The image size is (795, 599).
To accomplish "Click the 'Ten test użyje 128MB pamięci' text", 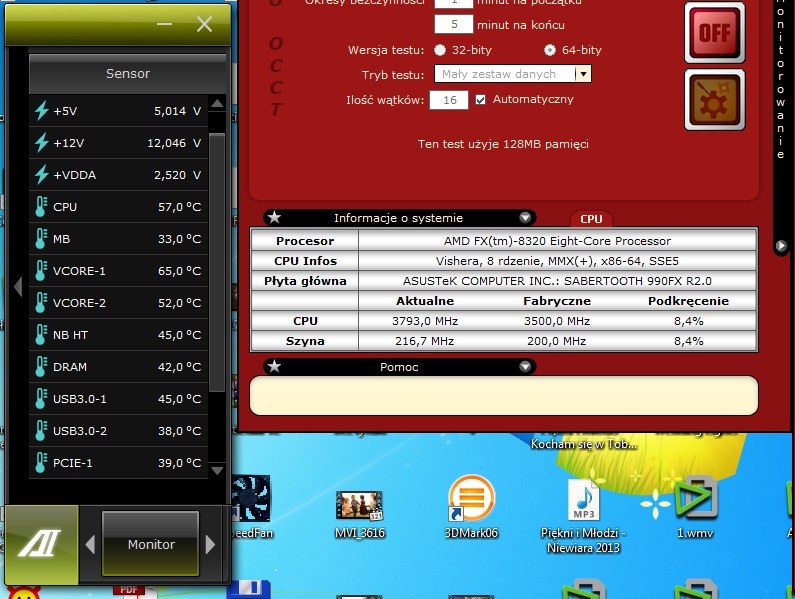I will click(x=503, y=144).
